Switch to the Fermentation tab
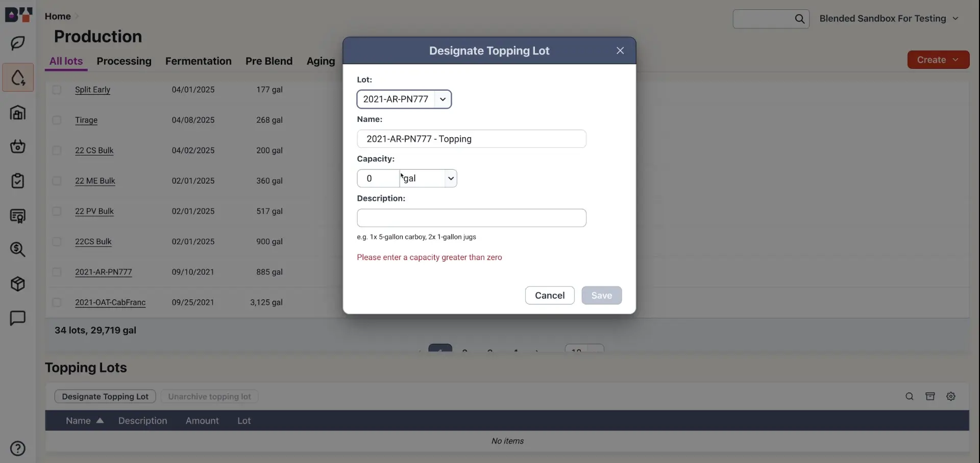Viewport: 980px width, 463px height. coord(198,61)
